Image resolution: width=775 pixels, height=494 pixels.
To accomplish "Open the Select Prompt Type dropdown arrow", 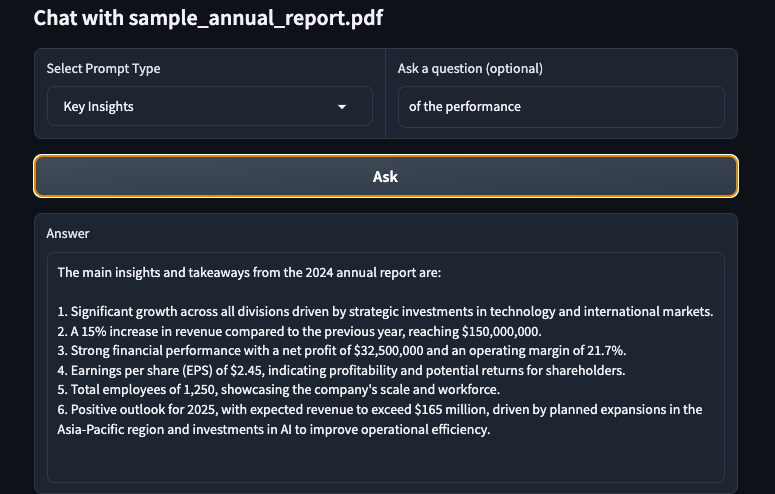I will coord(342,107).
